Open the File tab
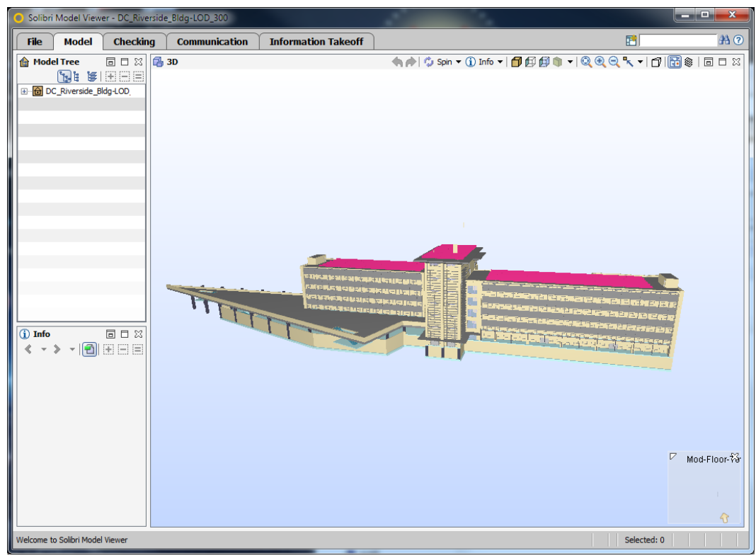This screenshot has height=558, width=756. click(x=34, y=42)
